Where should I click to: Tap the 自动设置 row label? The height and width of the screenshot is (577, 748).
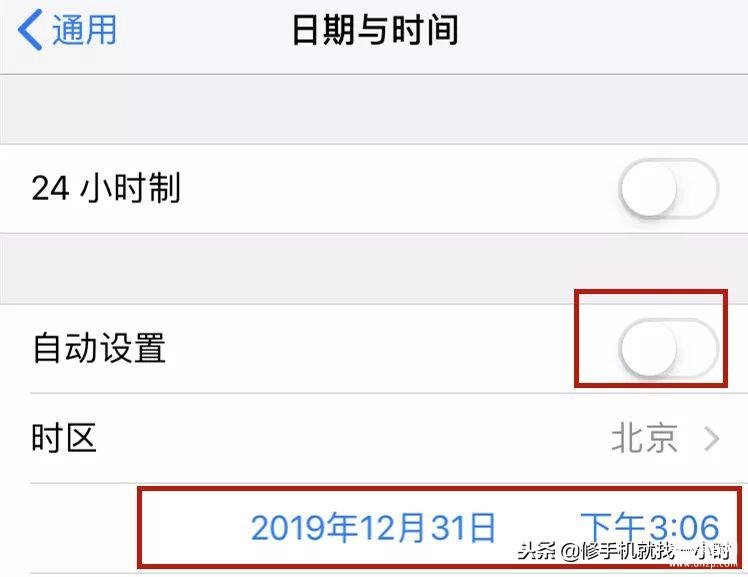click(x=99, y=348)
